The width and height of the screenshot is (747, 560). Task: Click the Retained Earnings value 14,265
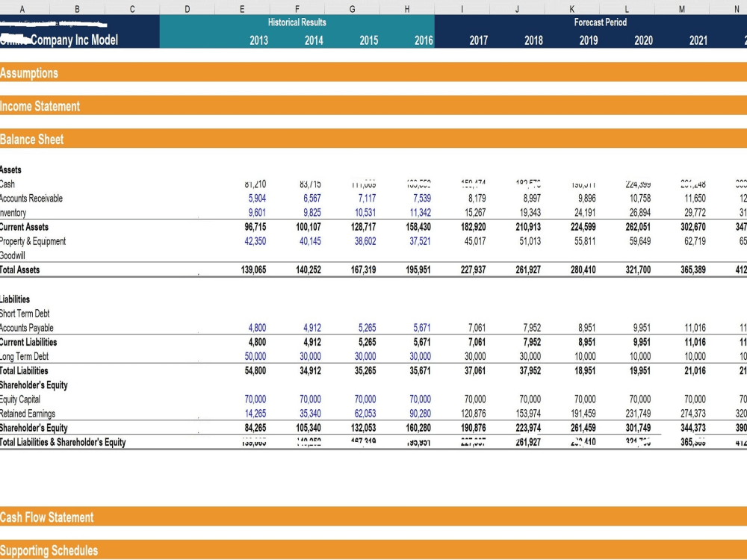pyautogui.click(x=254, y=414)
